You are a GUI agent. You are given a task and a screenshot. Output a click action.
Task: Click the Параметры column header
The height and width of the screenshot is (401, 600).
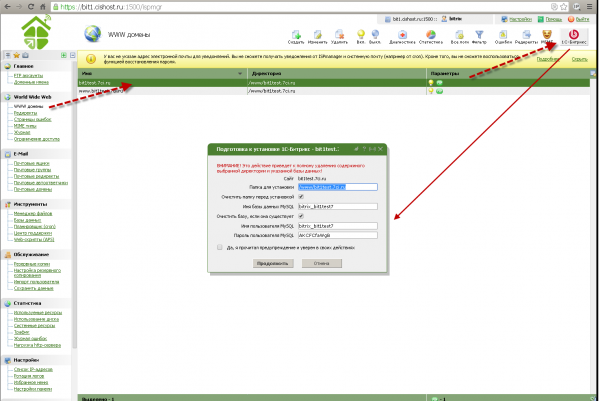[x=508, y=73]
